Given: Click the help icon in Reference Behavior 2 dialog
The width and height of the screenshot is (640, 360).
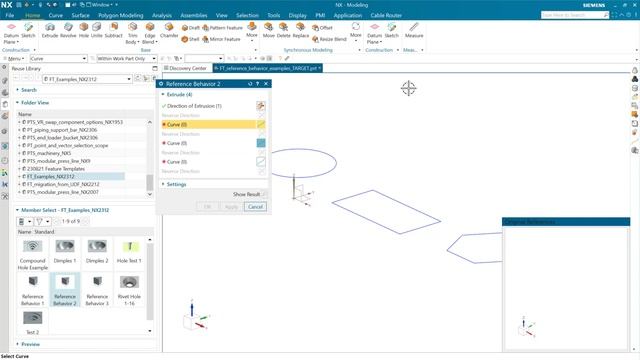Looking at the screenshot, I should (x=258, y=84).
